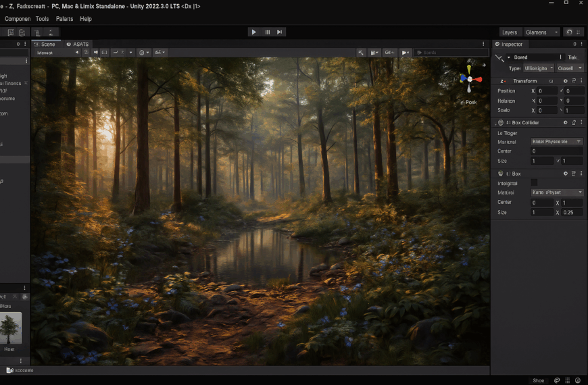Open the Tools menu
This screenshot has width=588, height=385.
pyautogui.click(x=42, y=19)
